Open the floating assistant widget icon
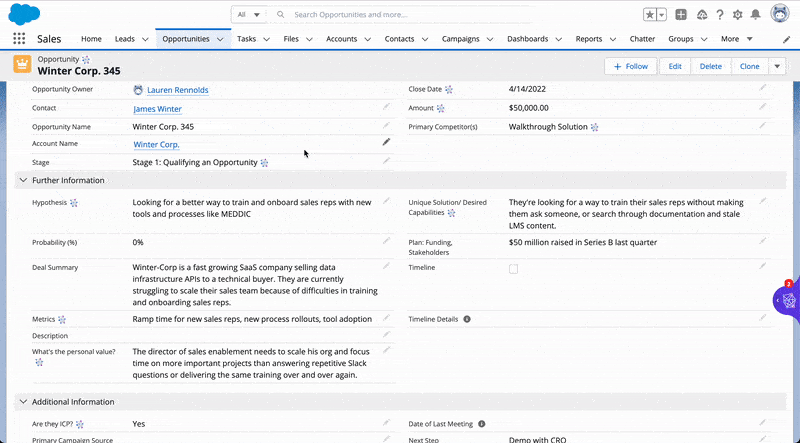The image size is (800, 443). pyautogui.click(x=788, y=301)
